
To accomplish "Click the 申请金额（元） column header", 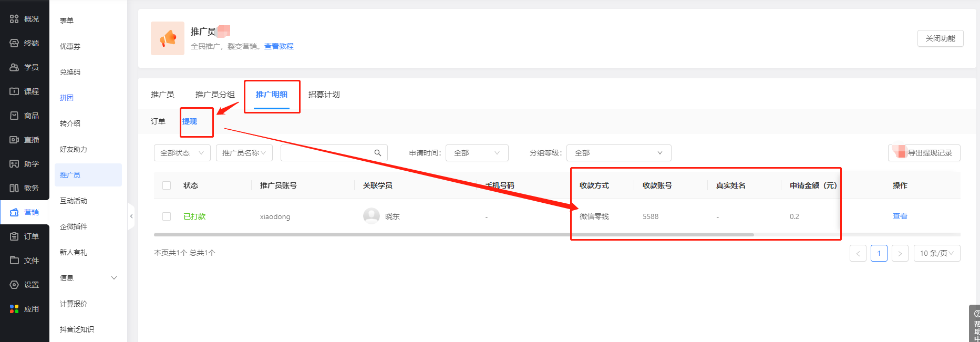I will pyautogui.click(x=813, y=185).
